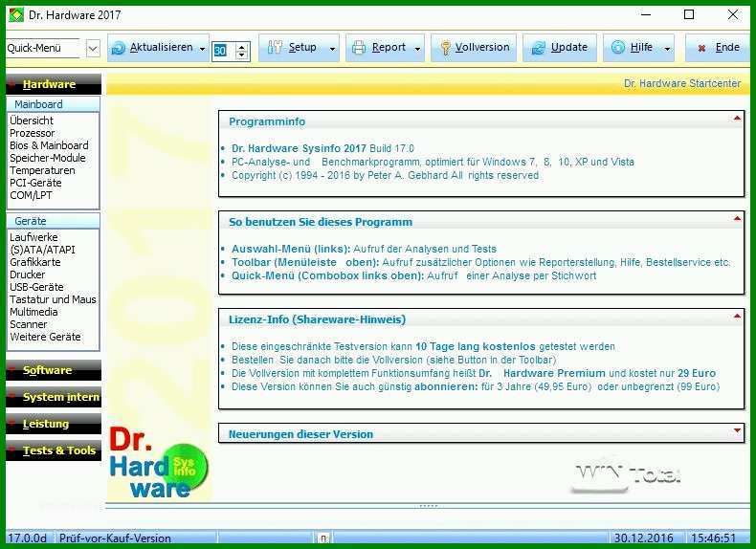The width and height of the screenshot is (756, 549).
Task: Open the Scanner entry
Action: 29,325
